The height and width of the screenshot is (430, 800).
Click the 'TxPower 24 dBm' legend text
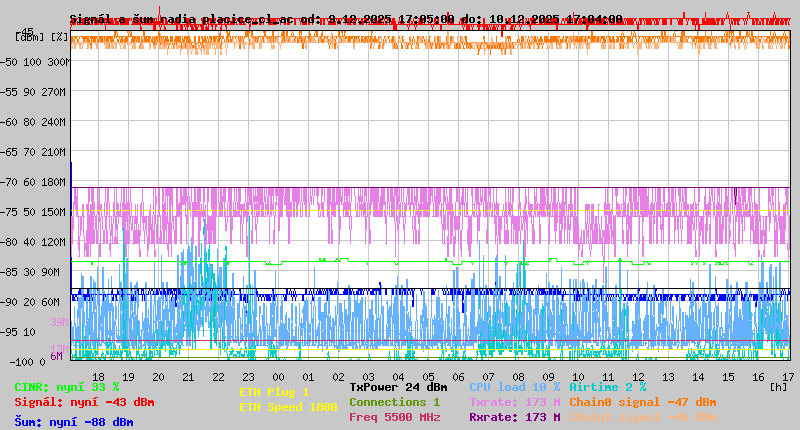[398, 387]
